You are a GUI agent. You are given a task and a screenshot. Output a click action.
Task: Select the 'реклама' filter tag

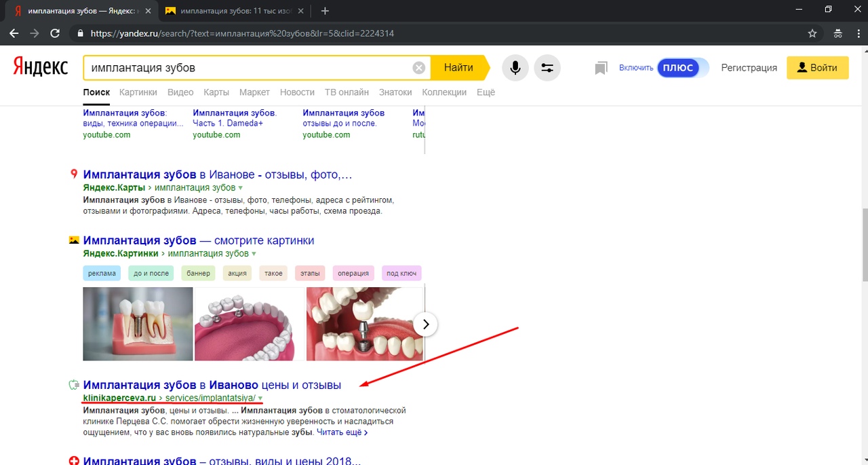point(102,273)
